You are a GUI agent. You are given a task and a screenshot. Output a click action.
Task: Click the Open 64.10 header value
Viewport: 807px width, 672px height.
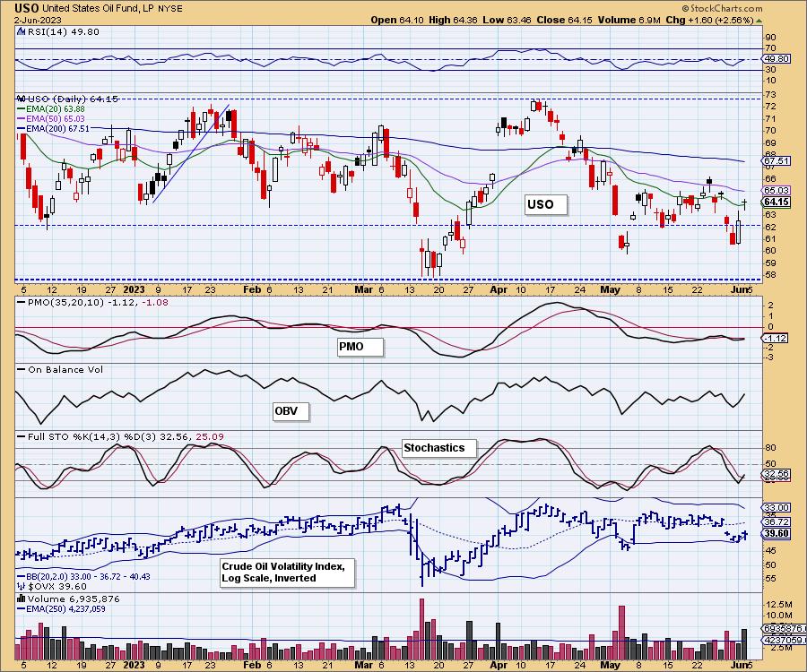pos(397,20)
